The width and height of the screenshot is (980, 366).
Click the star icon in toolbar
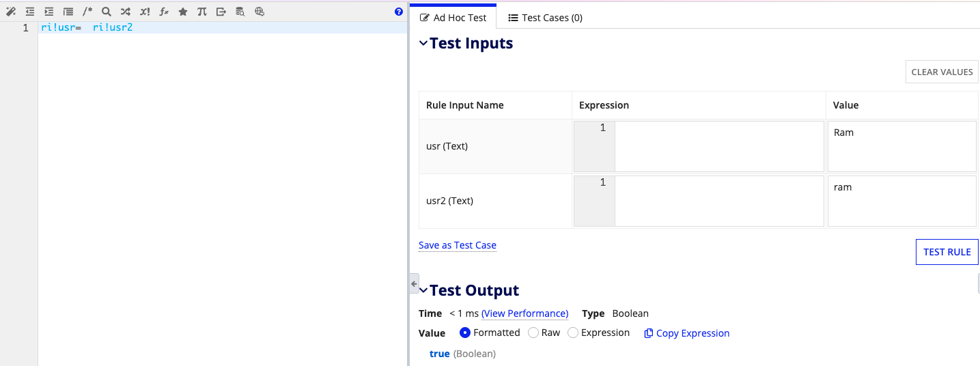(x=183, y=12)
